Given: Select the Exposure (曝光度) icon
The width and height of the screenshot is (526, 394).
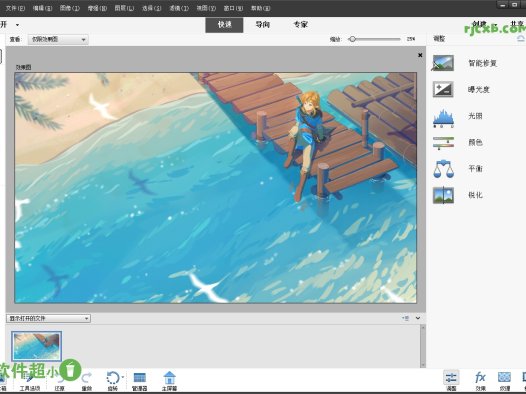Looking at the screenshot, I should pos(443,89).
